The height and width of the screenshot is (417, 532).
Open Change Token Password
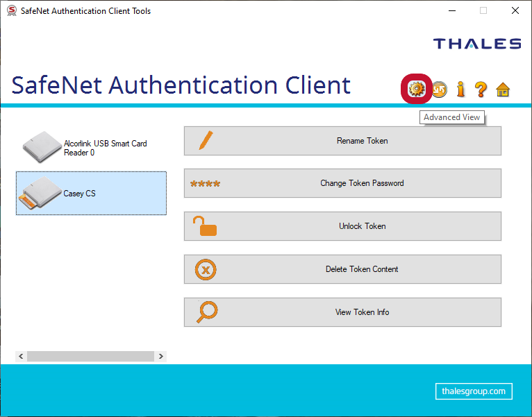click(x=342, y=183)
